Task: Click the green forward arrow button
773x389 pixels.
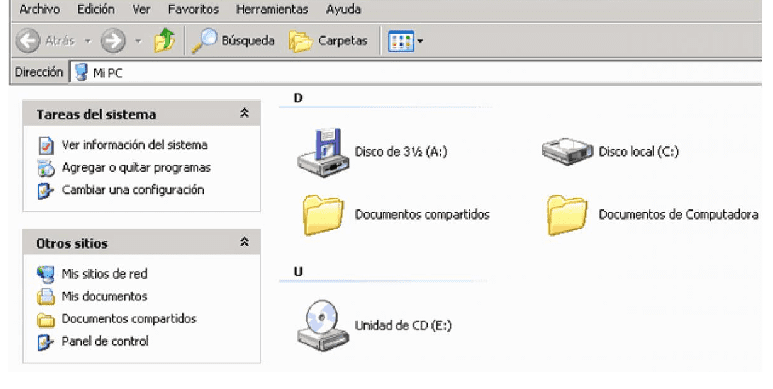Action: [x=113, y=40]
